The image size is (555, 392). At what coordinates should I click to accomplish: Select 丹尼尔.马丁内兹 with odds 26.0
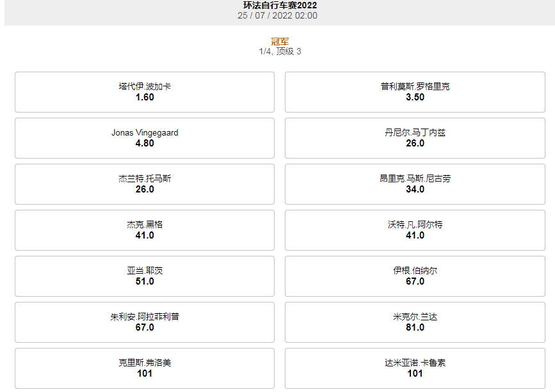(415, 138)
